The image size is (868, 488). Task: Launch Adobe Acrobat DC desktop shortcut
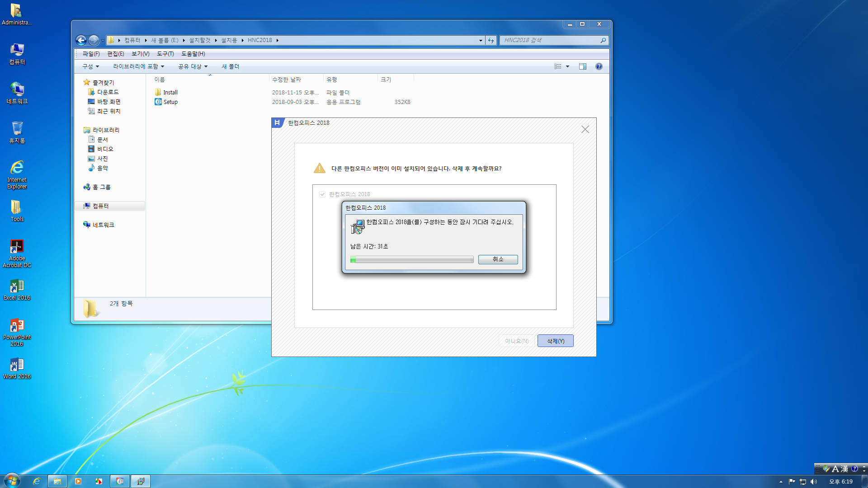tap(17, 253)
